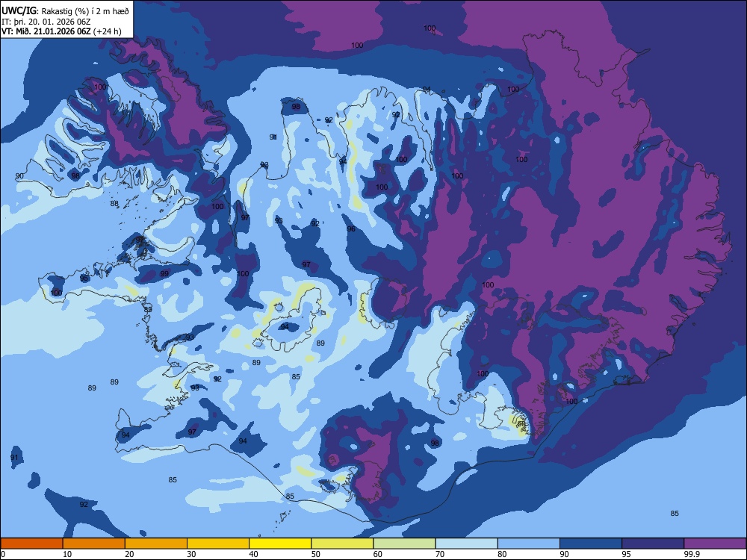Click the '20' legend tick label
Image resolution: width=747 pixels, height=560 pixels.
coord(129,554)
